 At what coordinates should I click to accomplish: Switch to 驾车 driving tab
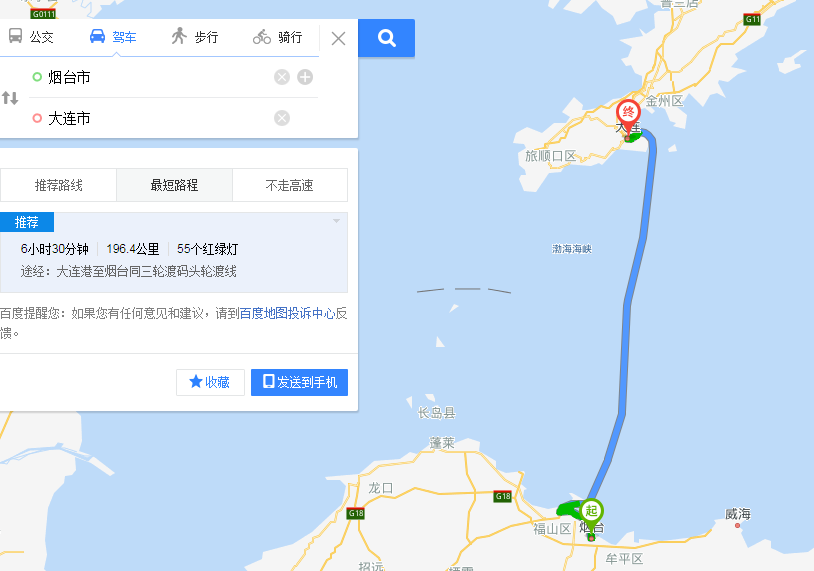click(x=113, y=37)
